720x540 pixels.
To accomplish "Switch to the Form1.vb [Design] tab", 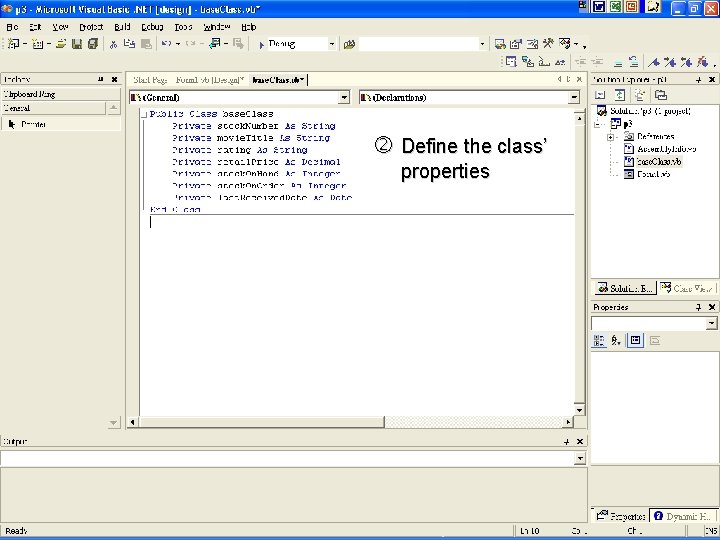I will (209, 80).
